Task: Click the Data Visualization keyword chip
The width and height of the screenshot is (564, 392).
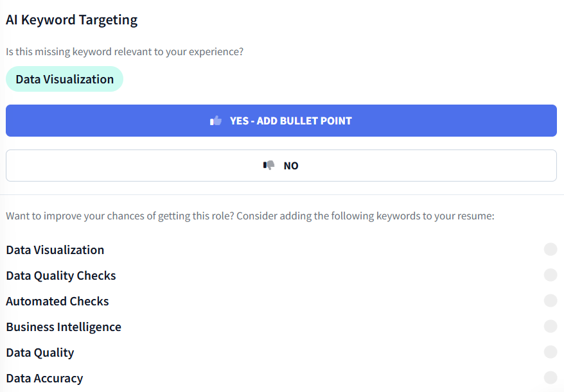Action: pyautogui.click(x=64, y=78)
